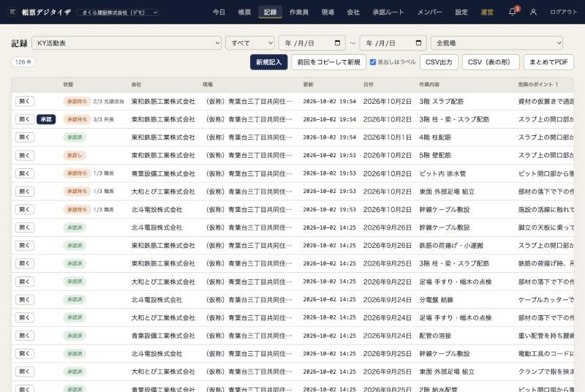Click the CSV（表の形） button
The height and width of the screenshot is (392, 585).
tap(491, 62)
